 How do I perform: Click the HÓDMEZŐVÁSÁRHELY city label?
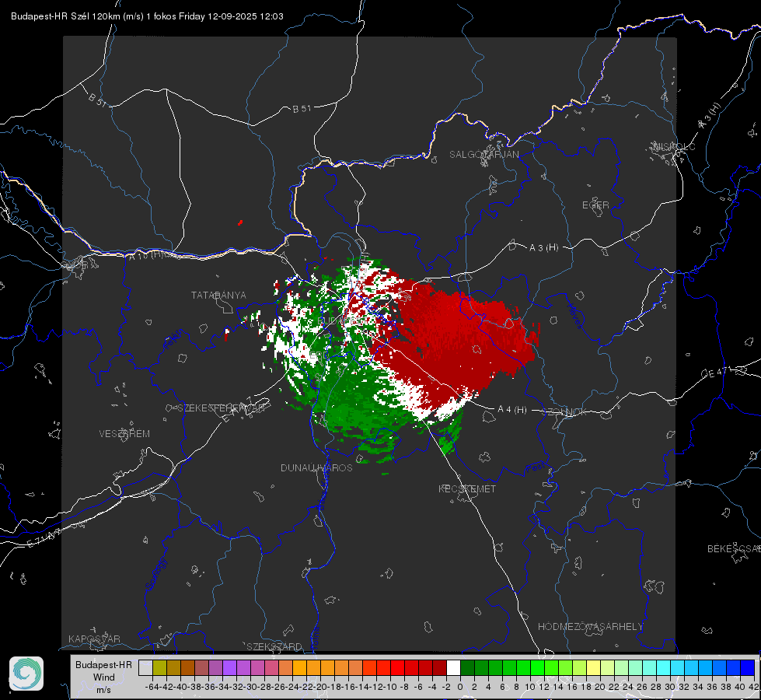tap(590, 627)
